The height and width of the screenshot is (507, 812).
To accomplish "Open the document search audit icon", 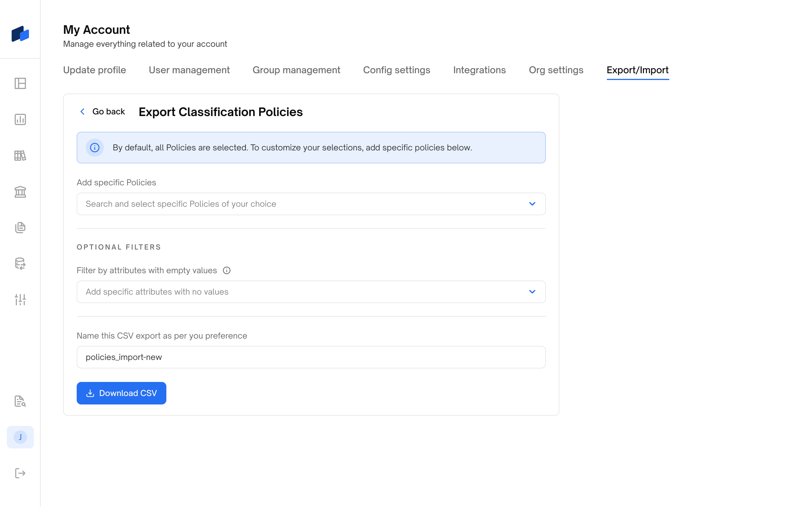I will tap(20, 401).
